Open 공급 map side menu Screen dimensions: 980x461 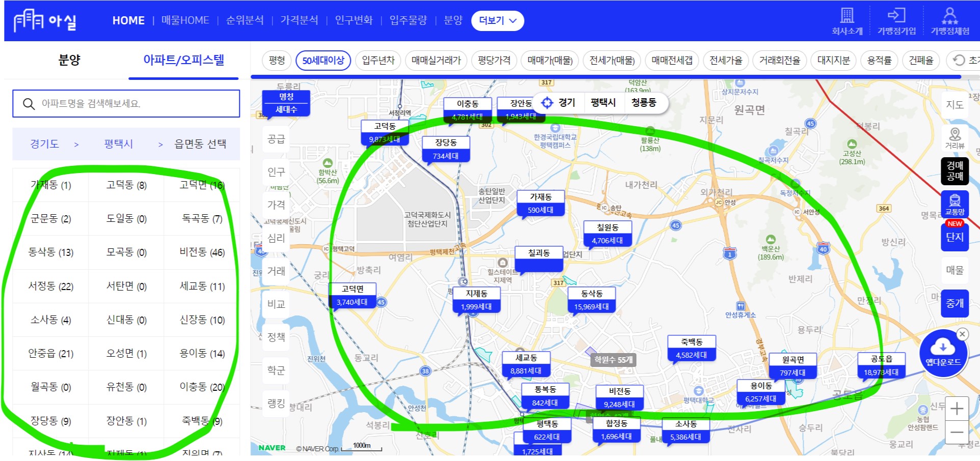coord(277,139)
